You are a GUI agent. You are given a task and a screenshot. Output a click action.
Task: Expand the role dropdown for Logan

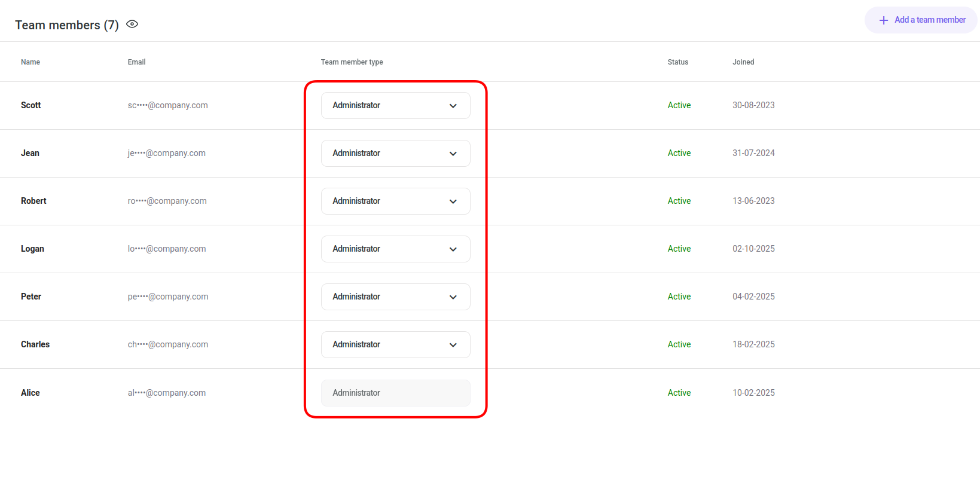pyautogui.click(x=395, y=249)
